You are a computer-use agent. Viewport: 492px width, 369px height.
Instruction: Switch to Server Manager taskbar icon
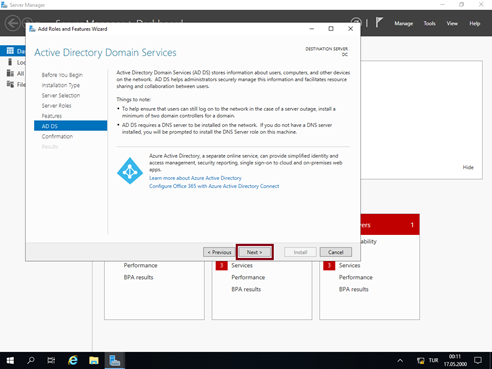(115, 360)
